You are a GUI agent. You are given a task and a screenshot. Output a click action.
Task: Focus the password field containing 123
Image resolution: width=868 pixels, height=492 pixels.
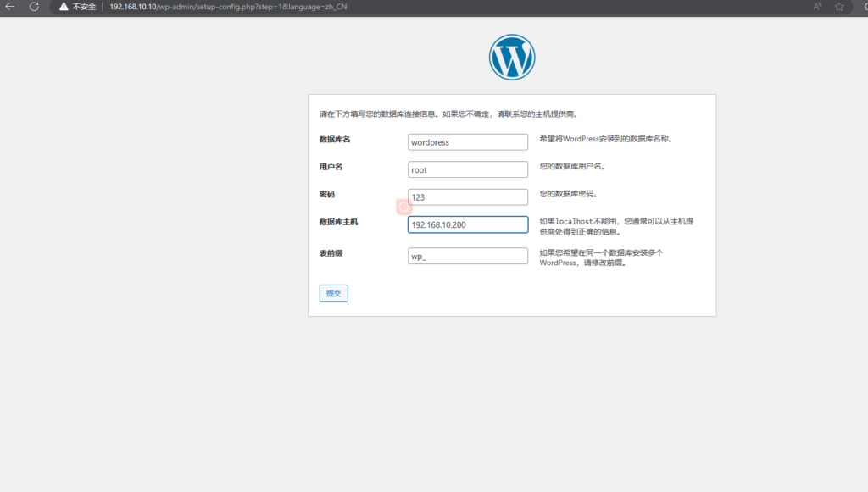[468, 197]
